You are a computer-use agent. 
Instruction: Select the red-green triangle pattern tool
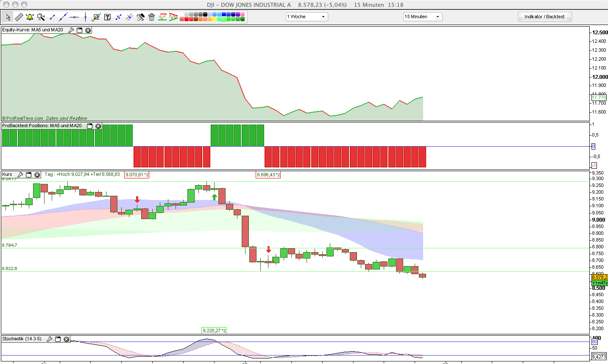tap(173, 17)
